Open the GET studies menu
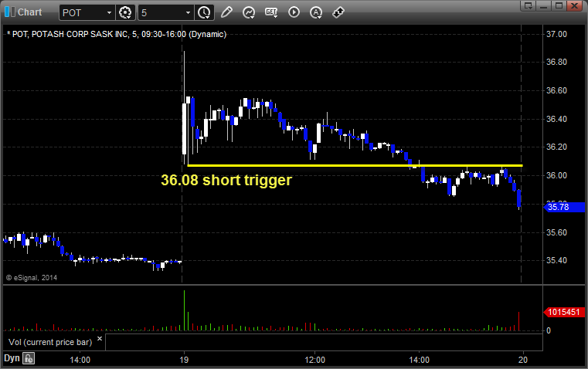This screenshot has width=588, height=369. click(271, 12)
